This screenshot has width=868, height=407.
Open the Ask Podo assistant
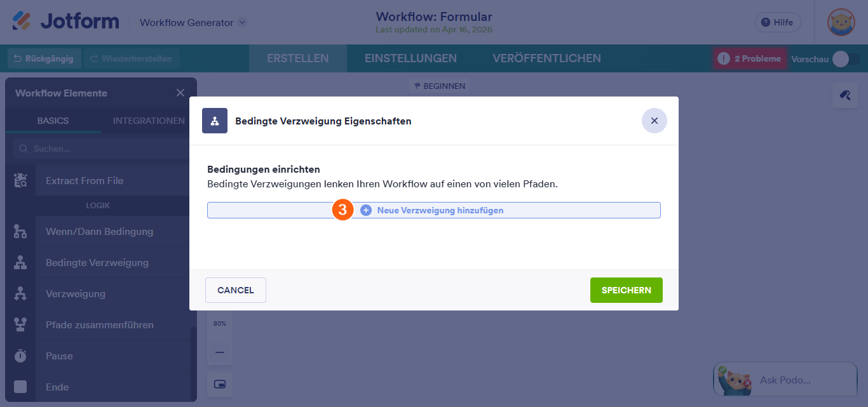point(785,380)
